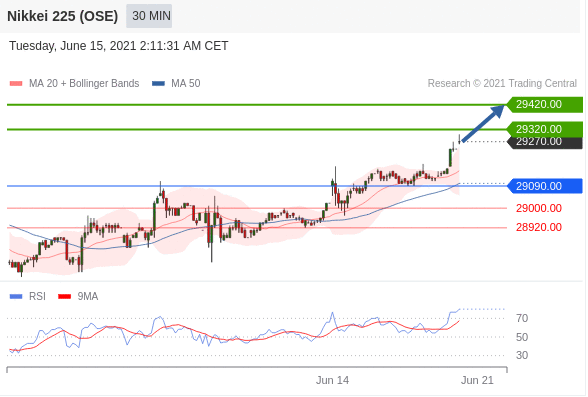Image resolution: width=588 pixels, height=397 pixels.
Task: Click the MA 50 legend text
Action: [186, 83]
